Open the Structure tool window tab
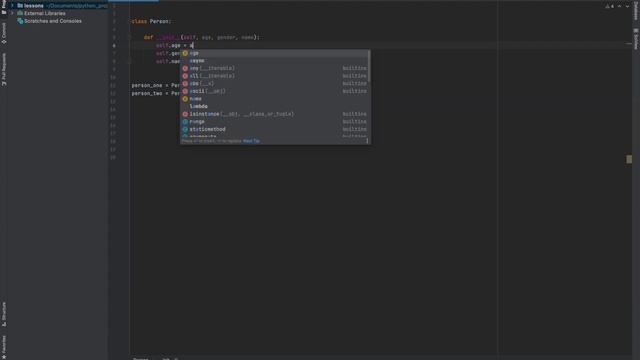The width and height of the screenshot is (640, 360). [x=4, y=314]
